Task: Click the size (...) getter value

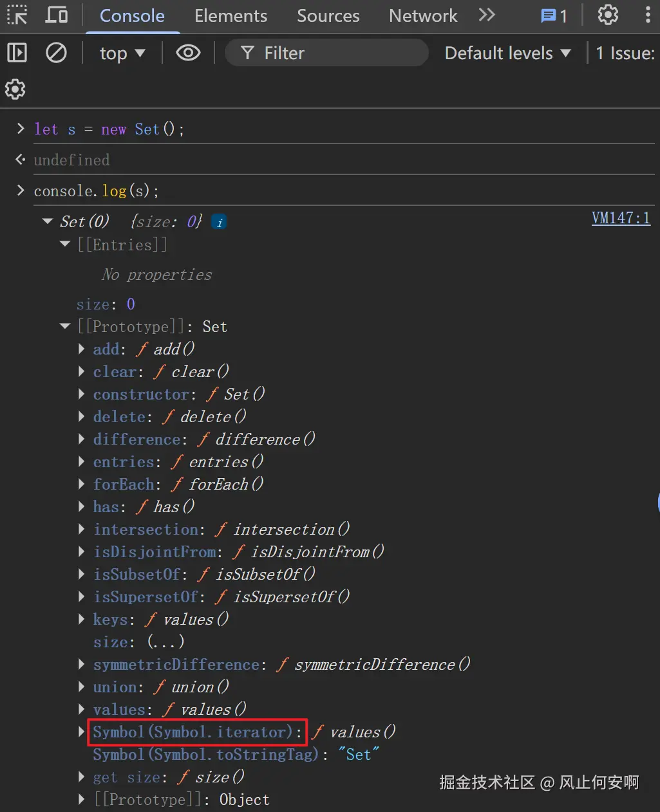Action: pyautogui.click(x=165, y=641)
